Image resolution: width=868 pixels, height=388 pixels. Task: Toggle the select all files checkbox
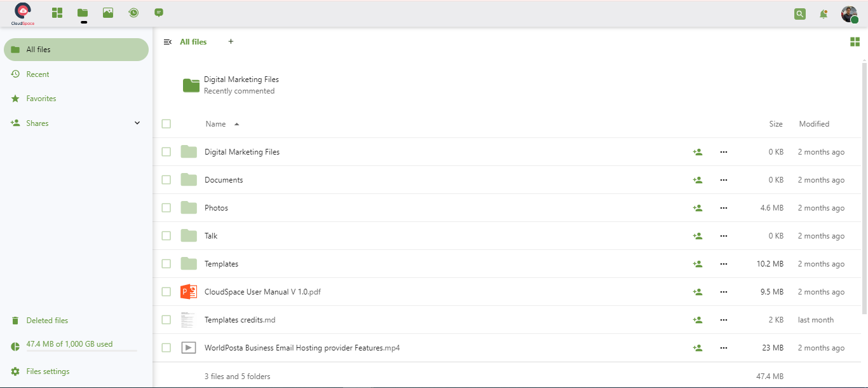coord(166,124)
